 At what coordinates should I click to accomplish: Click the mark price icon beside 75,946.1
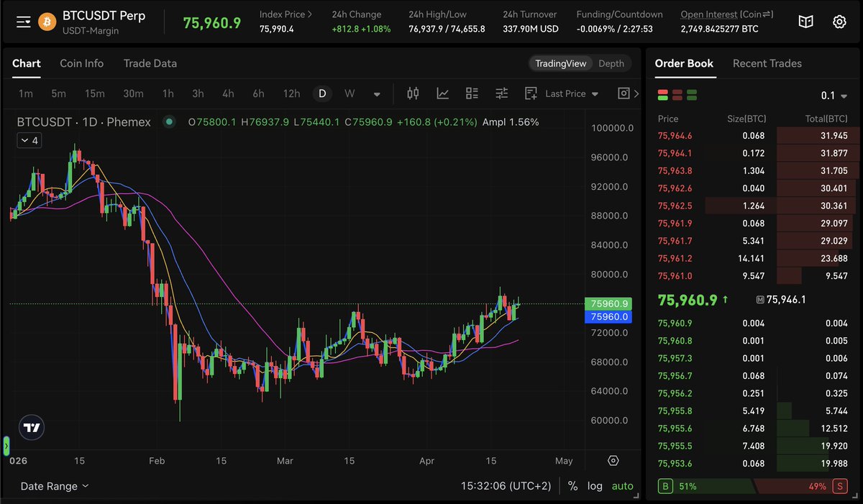[x=760, y=300]
